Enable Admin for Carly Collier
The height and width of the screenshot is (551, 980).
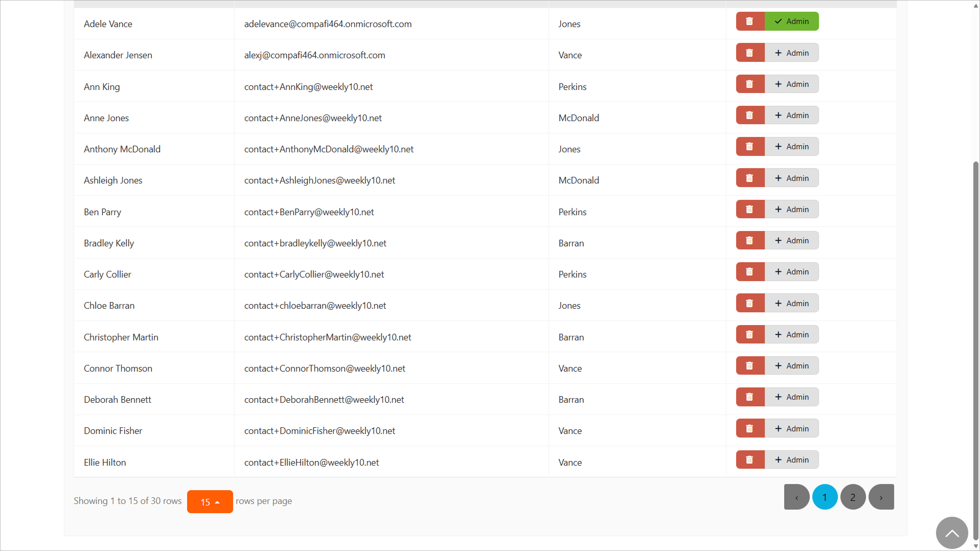point(791,272)
